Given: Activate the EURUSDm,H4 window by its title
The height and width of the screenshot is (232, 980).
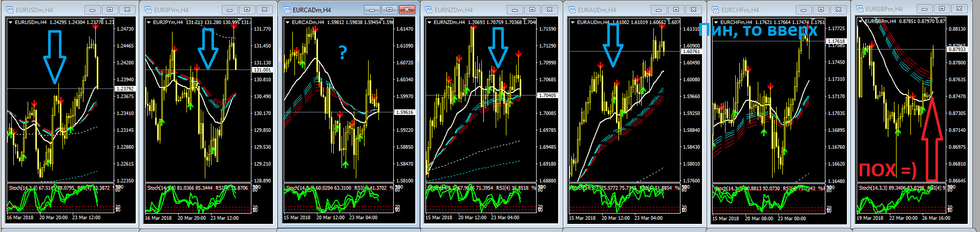Looking at the screenshot, I should pyautogui.click(x=34, y=10).
